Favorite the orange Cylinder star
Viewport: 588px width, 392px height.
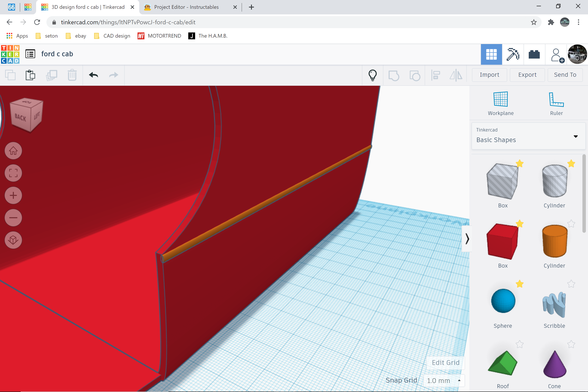tap(571, 224)
